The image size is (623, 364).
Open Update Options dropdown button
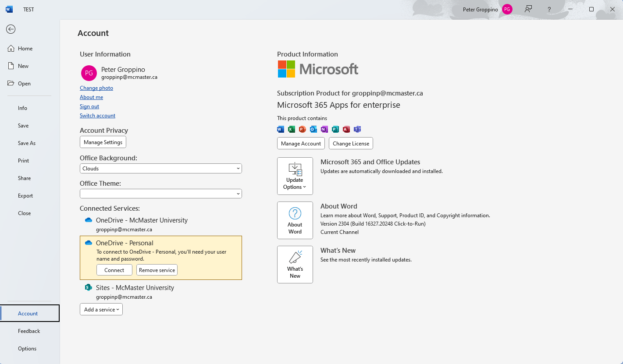point(295,176)
